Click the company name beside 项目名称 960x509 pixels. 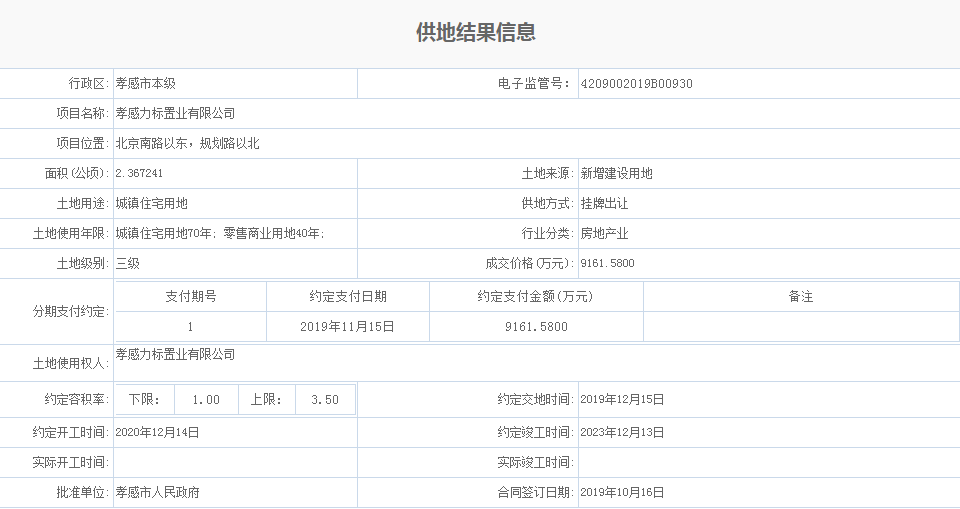175,114
